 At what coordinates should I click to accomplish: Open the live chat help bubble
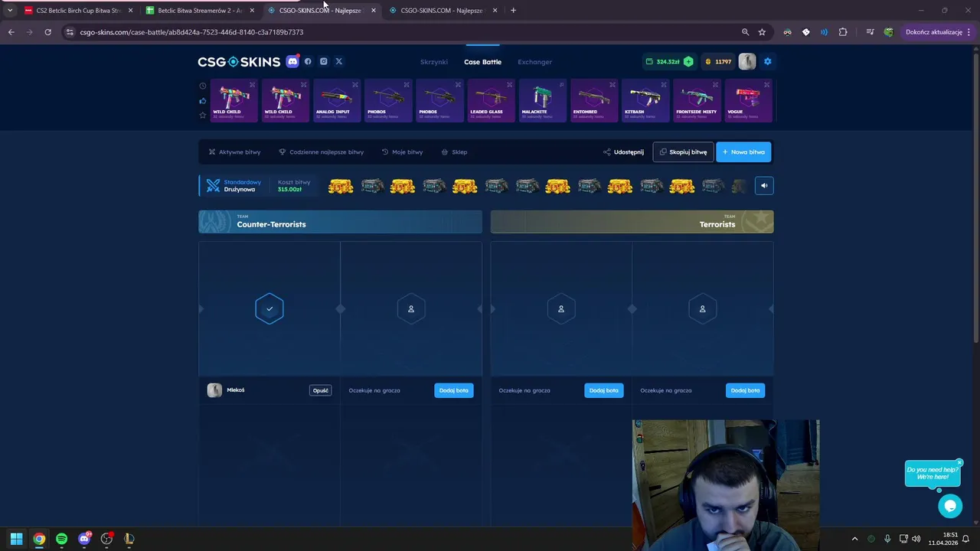pos(950,506)
